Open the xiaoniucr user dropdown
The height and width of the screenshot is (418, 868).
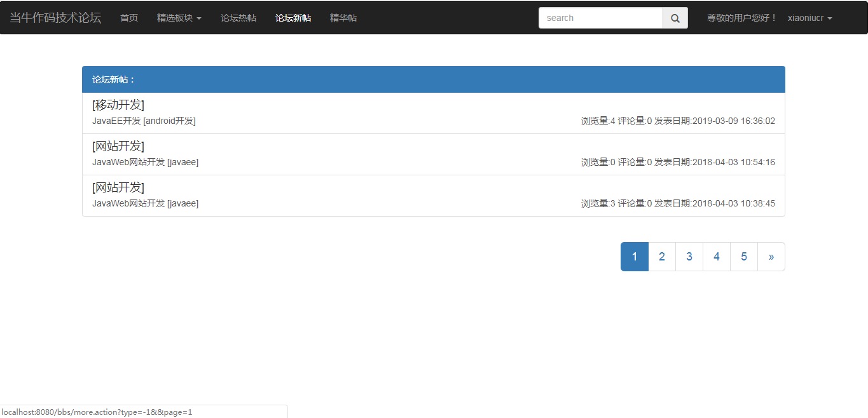click(x=810, y=18)
